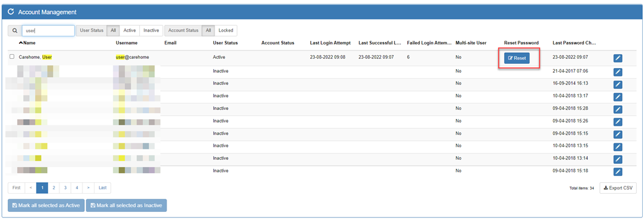Click the failed login count 6
The width and height of the screenshot is (644, 221).
pyautogui.click(x=408, y=57)
